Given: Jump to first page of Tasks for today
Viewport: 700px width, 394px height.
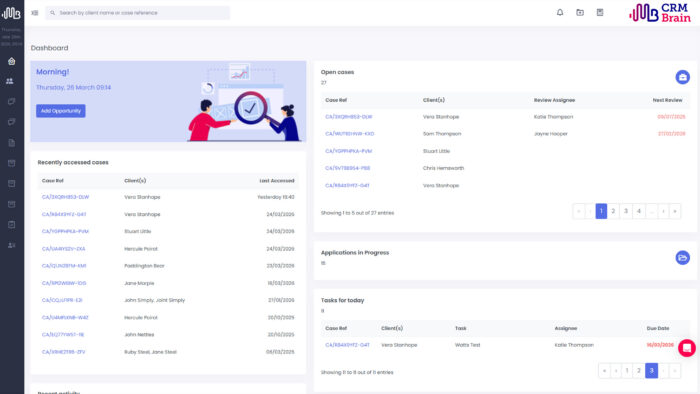Looking at the screenshot, I should pyautogui.click(x=604, y=370).
